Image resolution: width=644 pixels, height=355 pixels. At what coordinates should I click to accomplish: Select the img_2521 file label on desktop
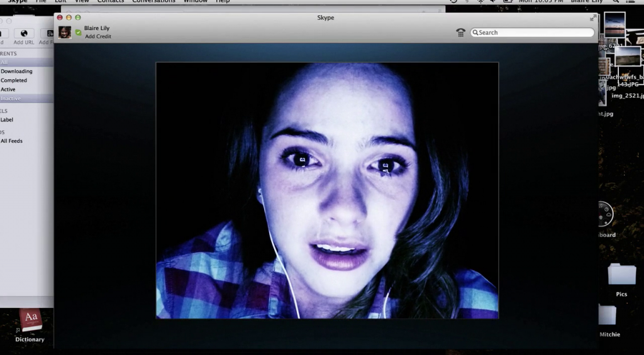(x=627, y=96)
